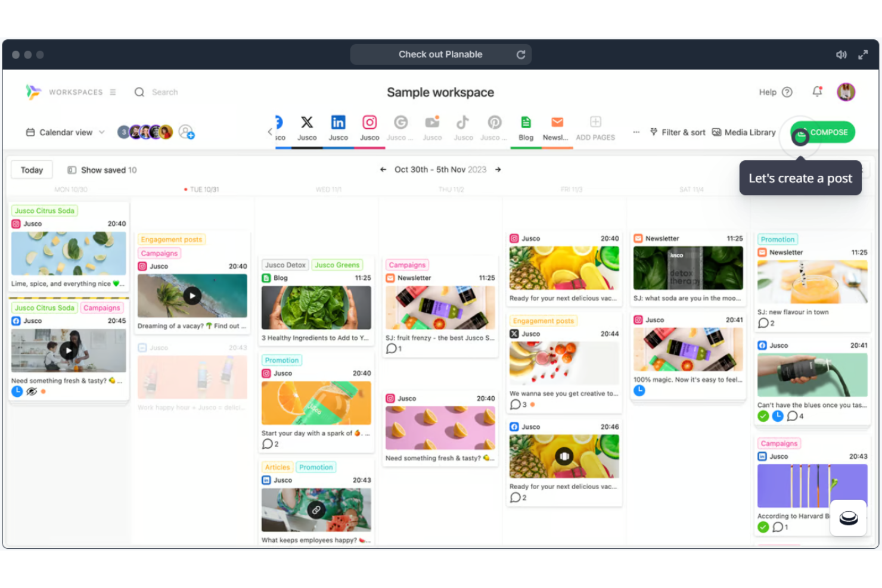Image resolution: width=882 pixels, height=588 pixels.
Task: Open the date range Oct 30th - 5th Nov
Action: point(440,170)
